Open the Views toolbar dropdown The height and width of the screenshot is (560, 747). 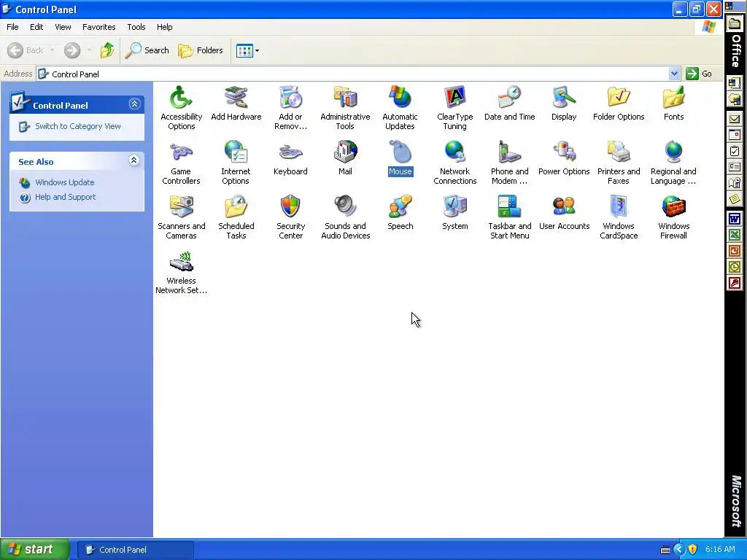coord(258,50)
